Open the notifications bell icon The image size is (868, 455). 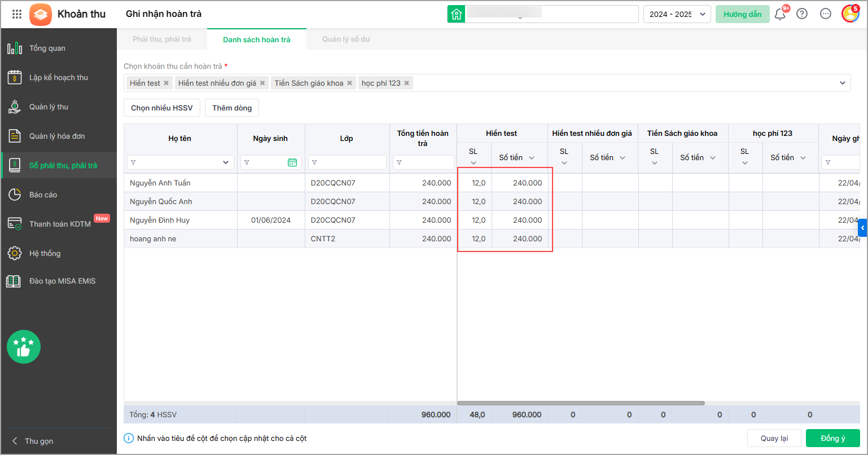780,14
